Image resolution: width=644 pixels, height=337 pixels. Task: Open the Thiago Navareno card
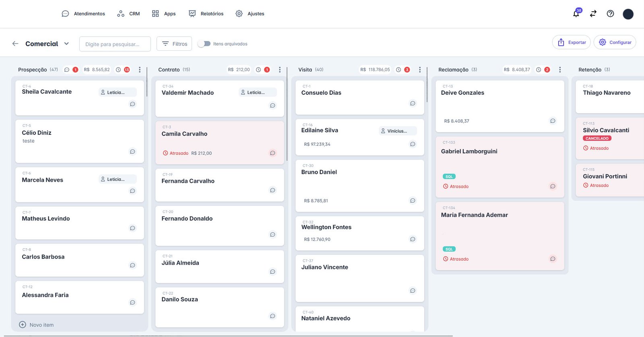tap(610, 97)
